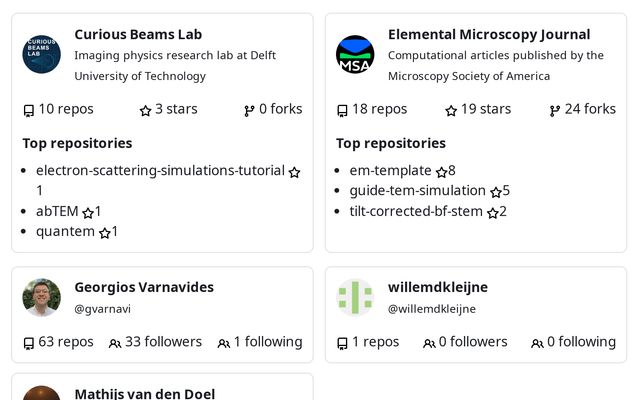
Task: Click fork icon beside 24 forks
Action: click(x=555, y=110)
